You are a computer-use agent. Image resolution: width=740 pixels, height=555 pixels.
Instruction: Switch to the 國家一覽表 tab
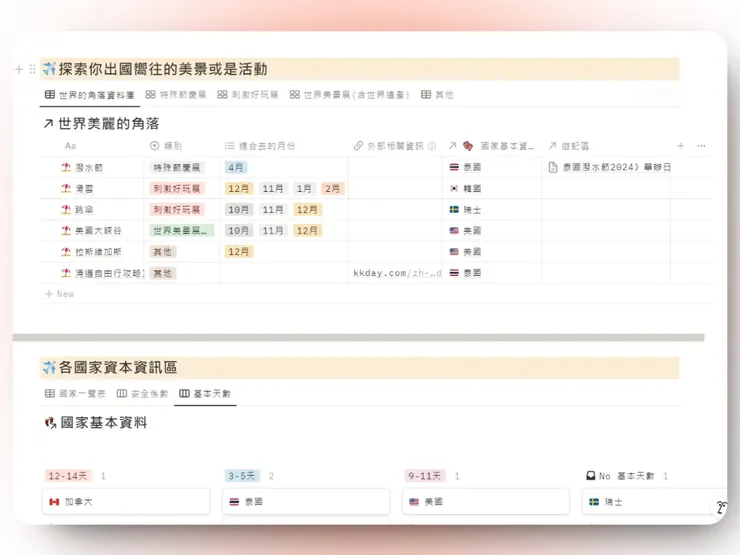75,394
